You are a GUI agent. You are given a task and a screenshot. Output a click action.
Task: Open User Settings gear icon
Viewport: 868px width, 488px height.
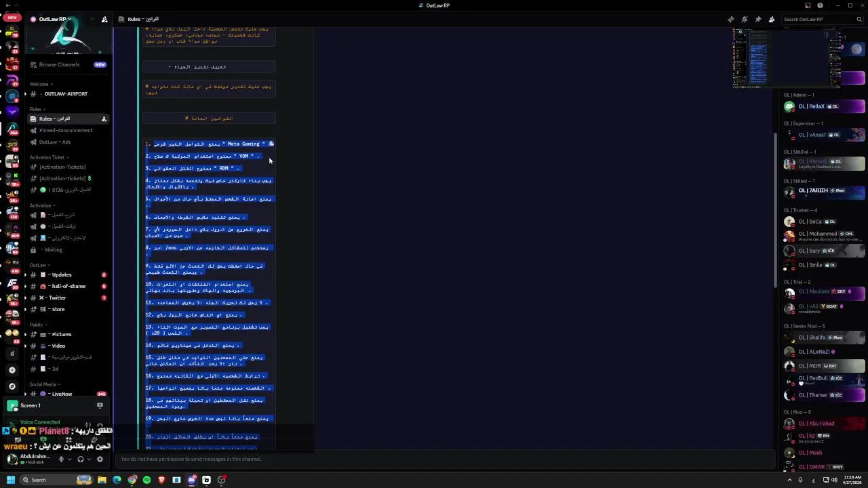100,459
